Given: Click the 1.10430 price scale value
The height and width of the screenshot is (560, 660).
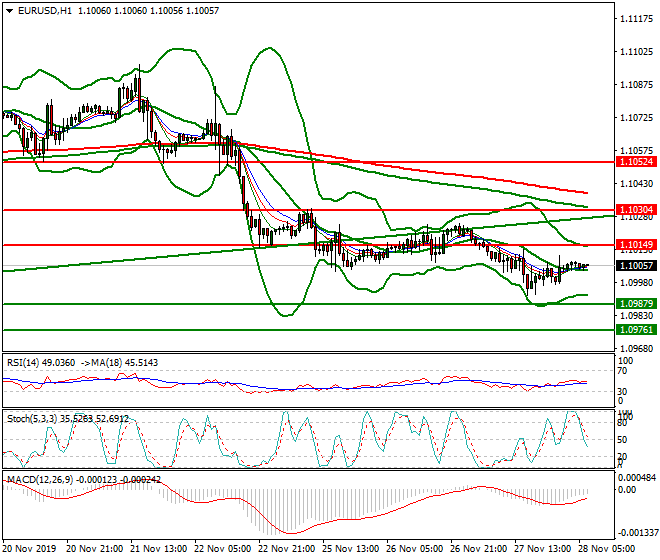Looking at the screenshot, I should click(637, 184).
